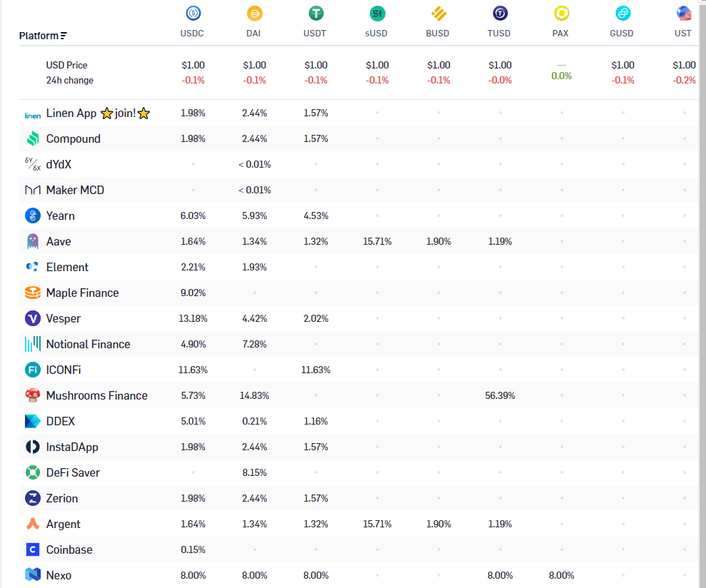
Task: Click Nexo PAX rate 8.00%
Action: [562, 575]
